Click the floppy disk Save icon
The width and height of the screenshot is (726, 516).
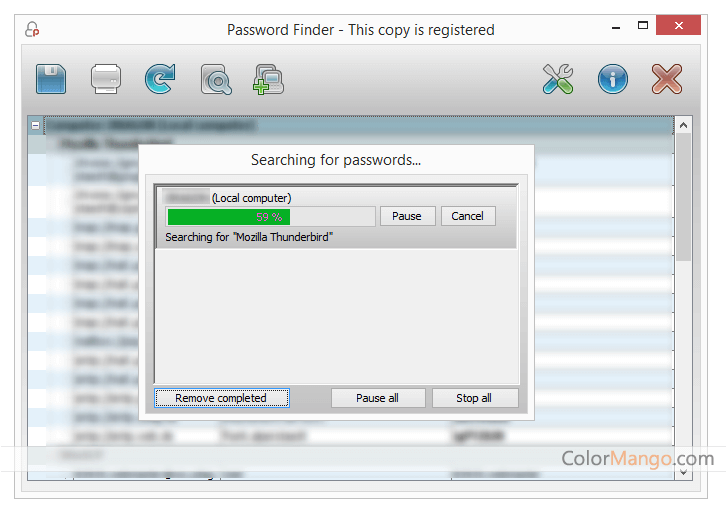coord(51,79)
